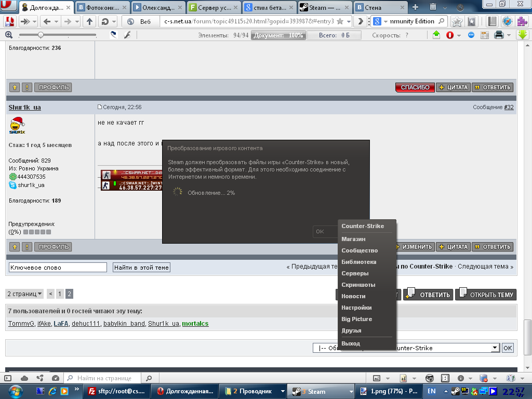Screen dimensions: 532x399
Task: Select 'Библиотека' in Steam menu
Action: click(358, 262)
